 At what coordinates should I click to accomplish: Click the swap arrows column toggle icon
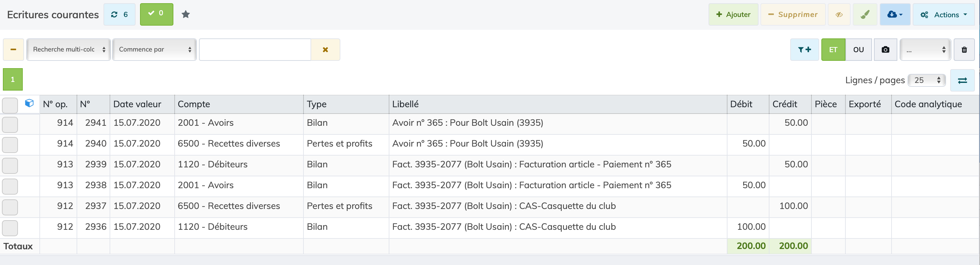[962, 80]
